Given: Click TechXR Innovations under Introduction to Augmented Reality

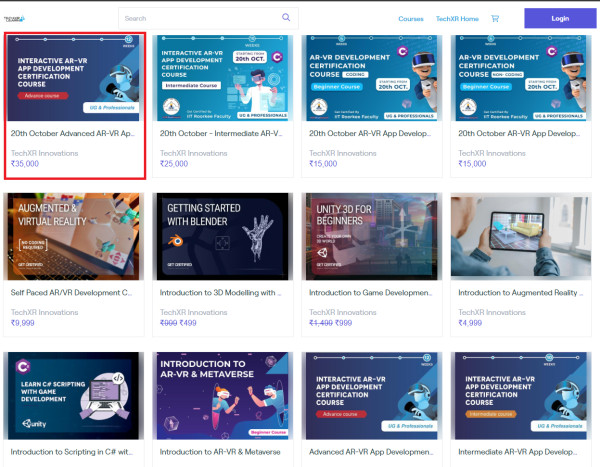Looking at the screenshot, I should point(492,312).
